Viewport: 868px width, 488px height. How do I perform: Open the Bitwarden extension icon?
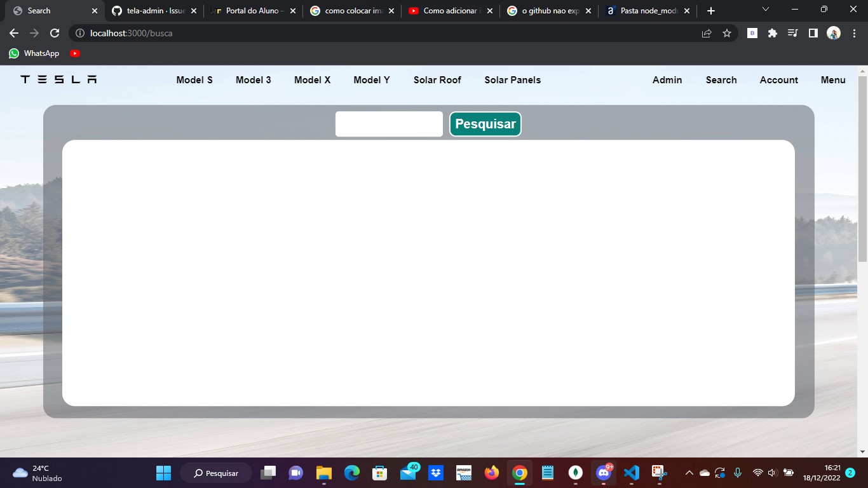[x=752, y=32]
